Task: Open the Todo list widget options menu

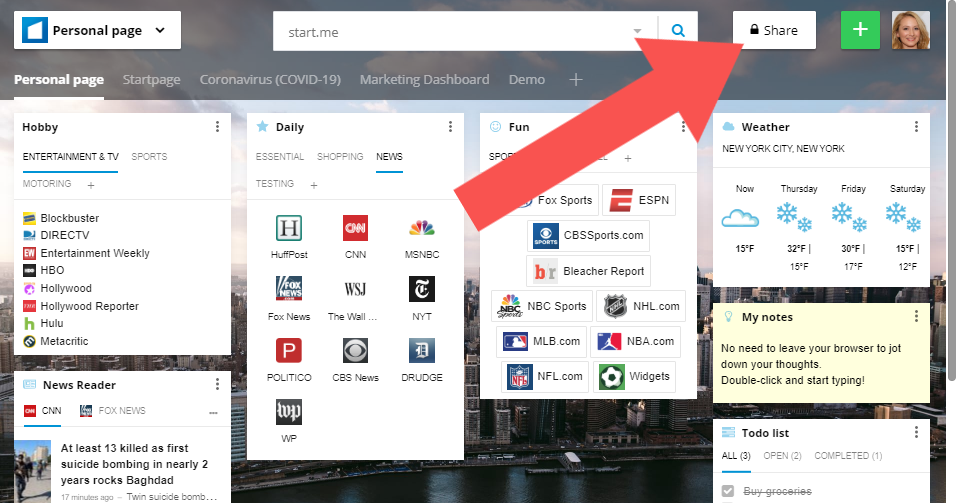Action: 916,432
